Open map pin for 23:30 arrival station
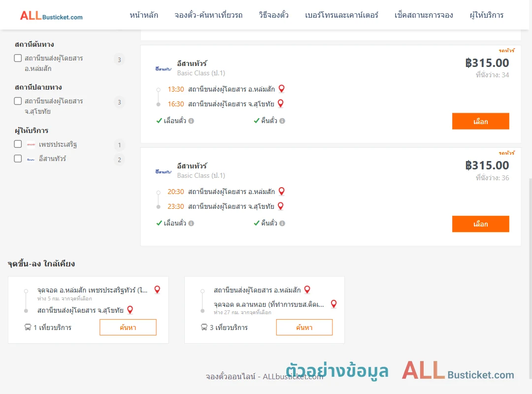 281,206
